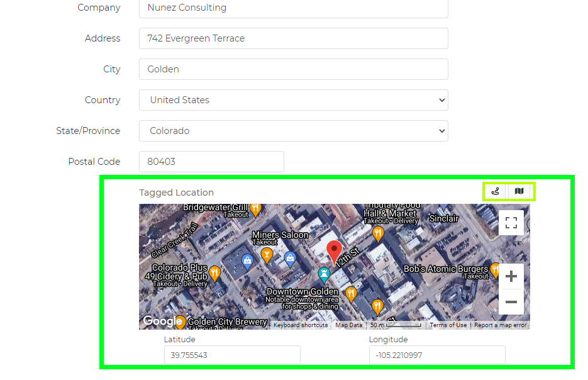Click the City field containing Golden
This screenshot has height=380, width=588.
point(294,69)
